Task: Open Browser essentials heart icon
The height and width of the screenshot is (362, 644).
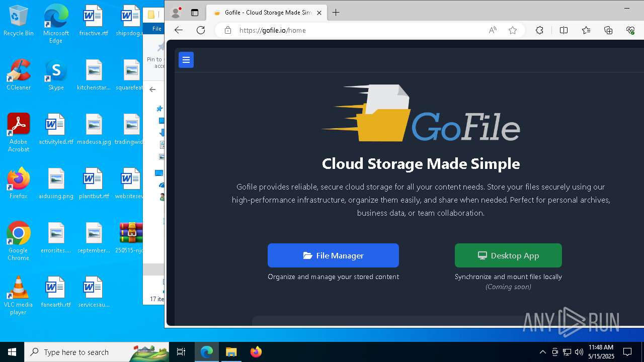Action: point(630,30)
